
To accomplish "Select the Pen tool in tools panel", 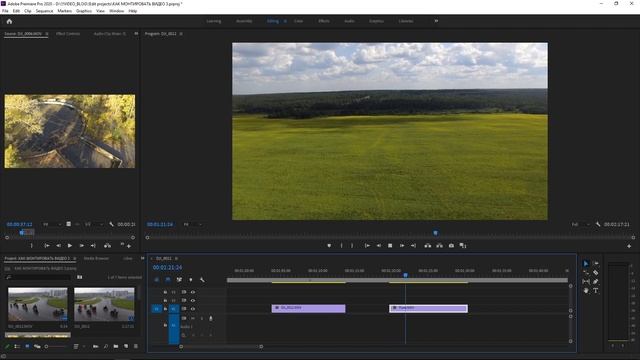I will pos(596,282).
